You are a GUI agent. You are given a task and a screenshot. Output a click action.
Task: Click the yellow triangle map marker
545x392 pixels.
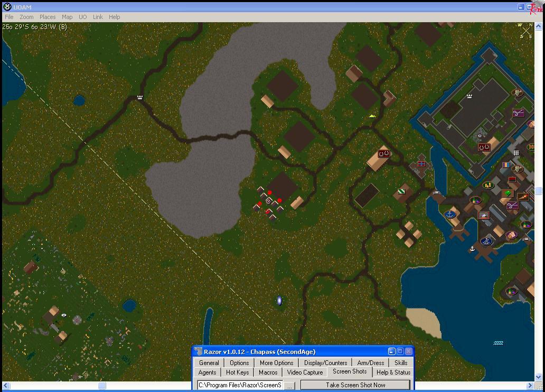tap(372, 116)
